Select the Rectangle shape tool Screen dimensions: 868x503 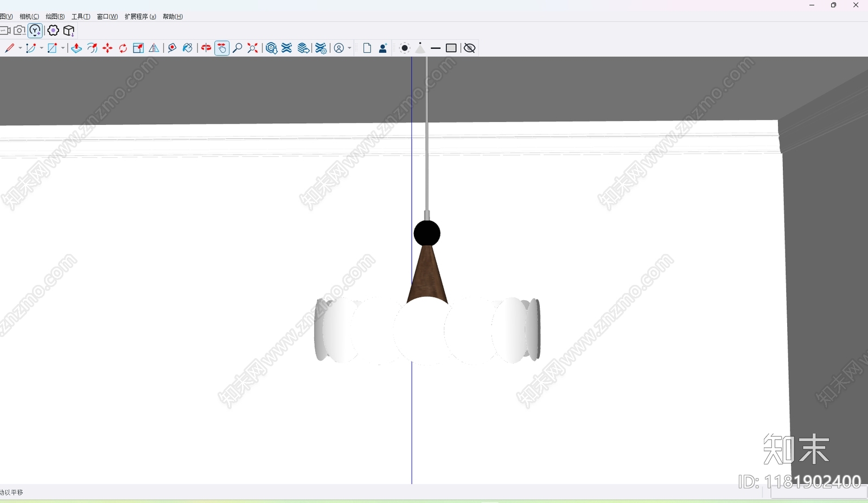click(52, 48)
